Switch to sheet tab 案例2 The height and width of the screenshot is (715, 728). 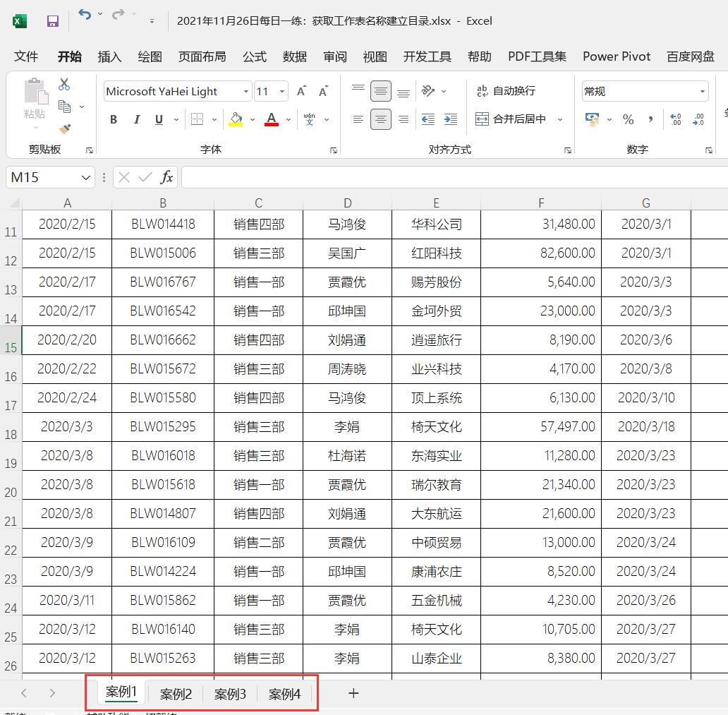pos(176,694)
